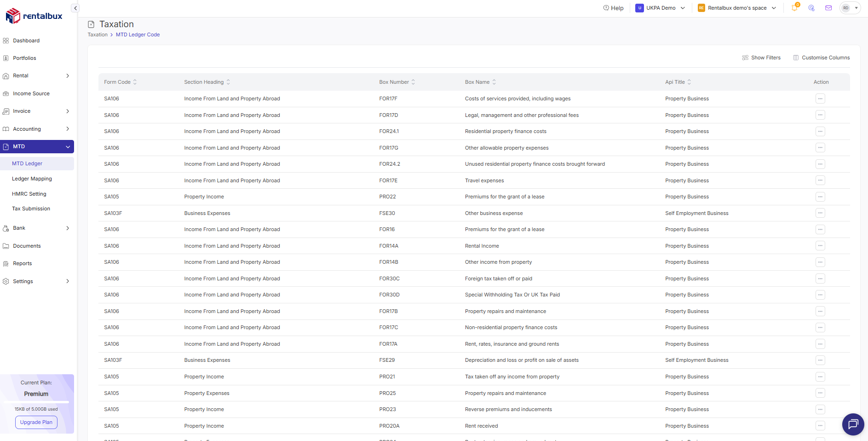Open Tax Submission menu item
This screenshot has width=868, height=441.
(x=31, y=209)
